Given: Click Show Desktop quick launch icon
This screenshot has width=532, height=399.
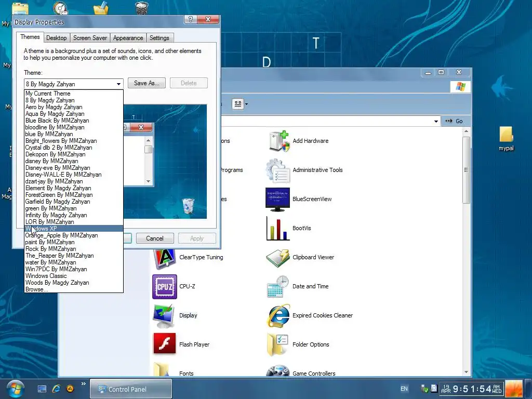Looking at the screenshot, I should pos(42,389).
